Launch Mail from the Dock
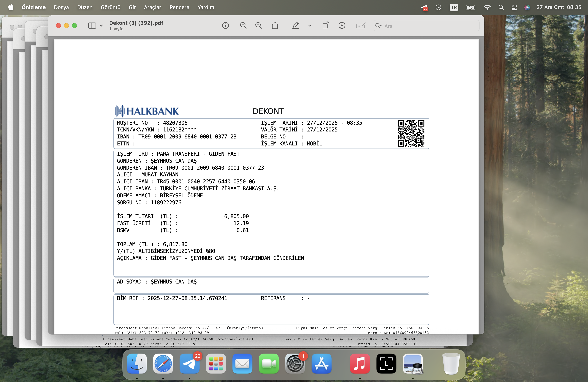The height and width of the screenshot is (382, 588). (242, 363)
